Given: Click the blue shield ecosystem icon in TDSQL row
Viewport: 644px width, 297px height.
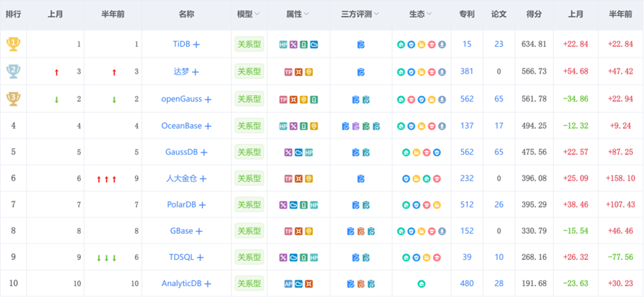Looking at the screenshot, I should click(x=416, y=257).
